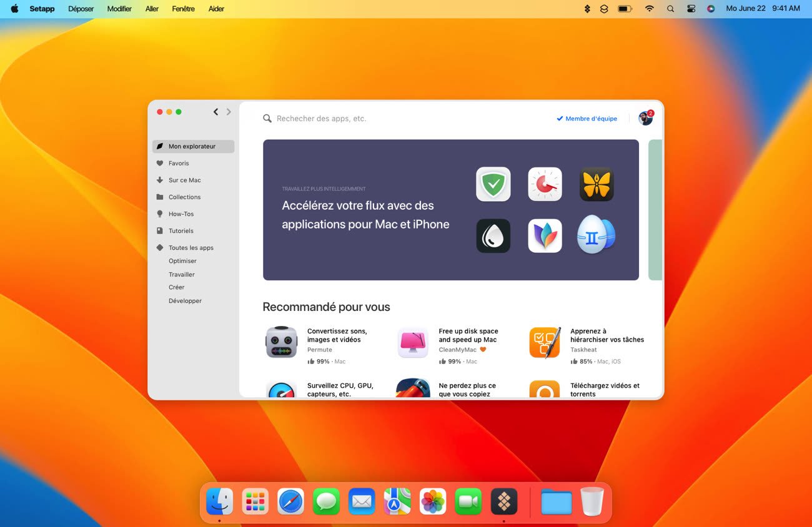The height and width of the screenshot is (527, 812).
Task: Click the Wi-Fi icon in menu bar
Action: [x=650, y=9]
